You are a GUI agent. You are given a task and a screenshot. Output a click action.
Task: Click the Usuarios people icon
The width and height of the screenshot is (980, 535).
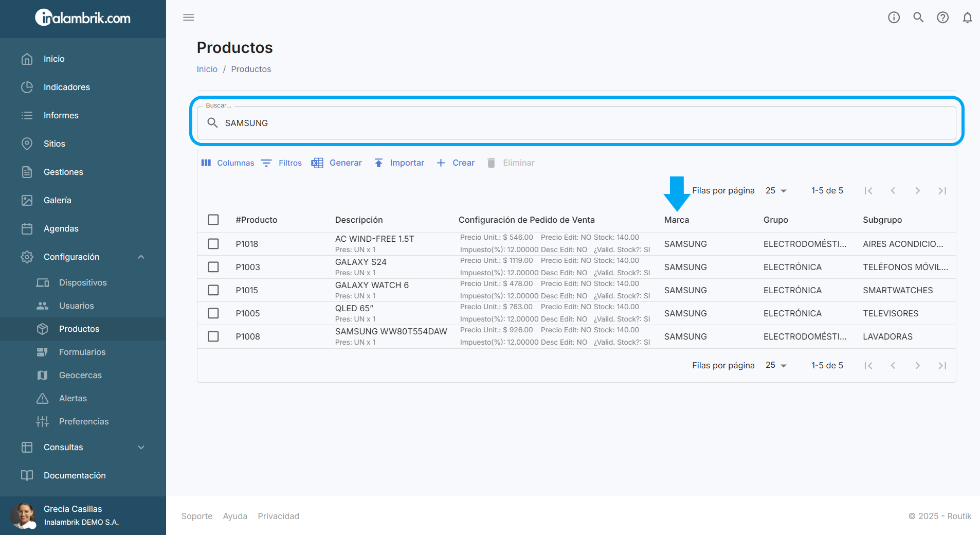(x=43, y=306)
